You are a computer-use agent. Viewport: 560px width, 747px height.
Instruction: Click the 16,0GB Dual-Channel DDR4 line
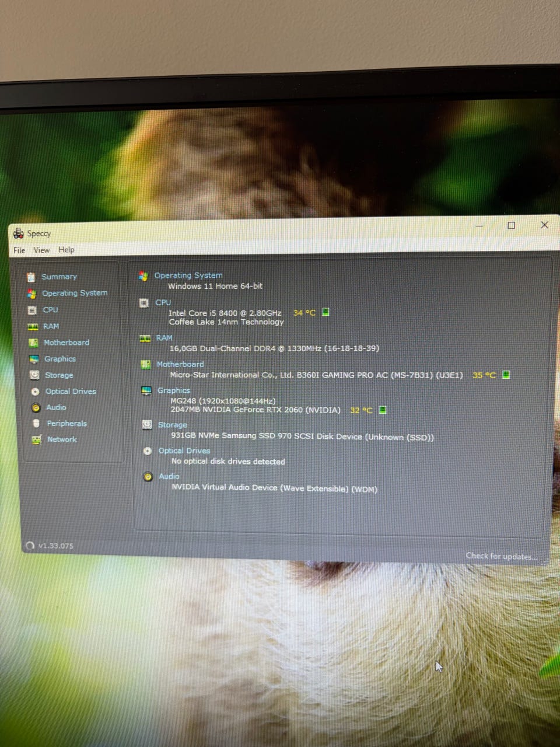click(274, 348)
